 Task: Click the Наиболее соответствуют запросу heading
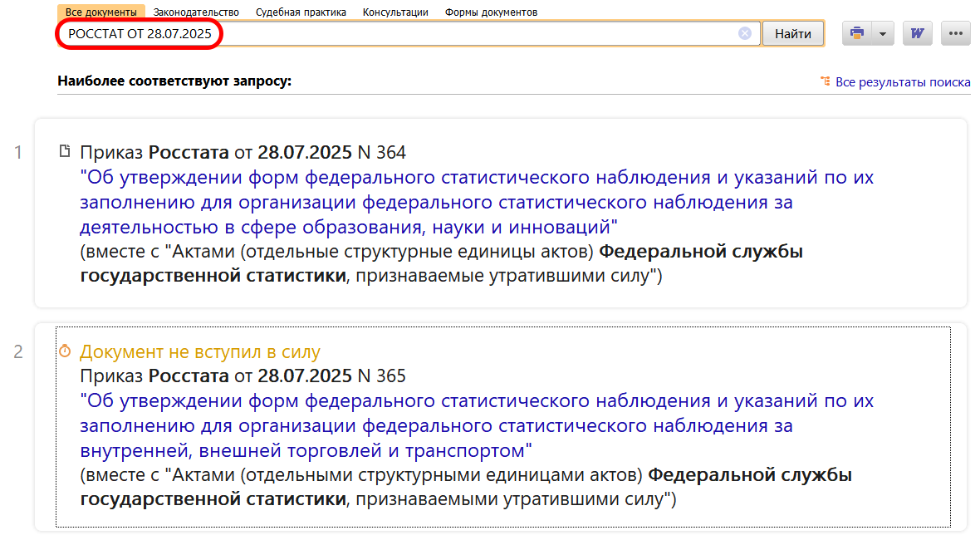[174, 81]
